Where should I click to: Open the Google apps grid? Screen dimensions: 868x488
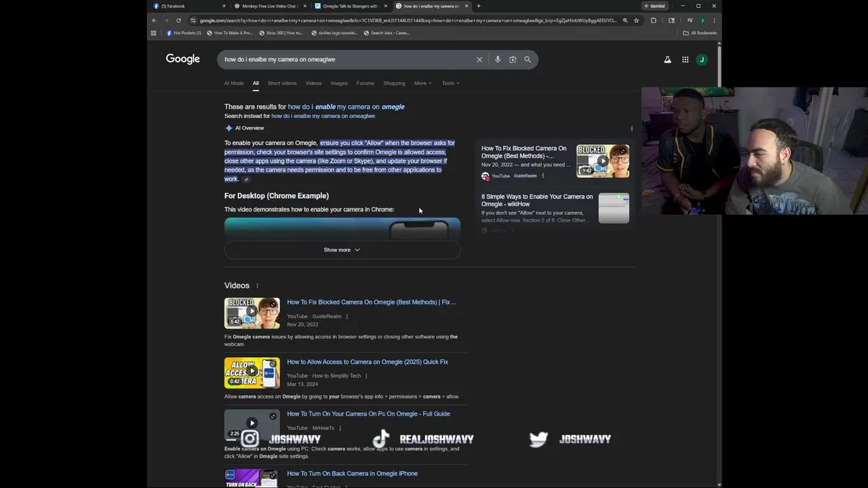coord(685,60)
